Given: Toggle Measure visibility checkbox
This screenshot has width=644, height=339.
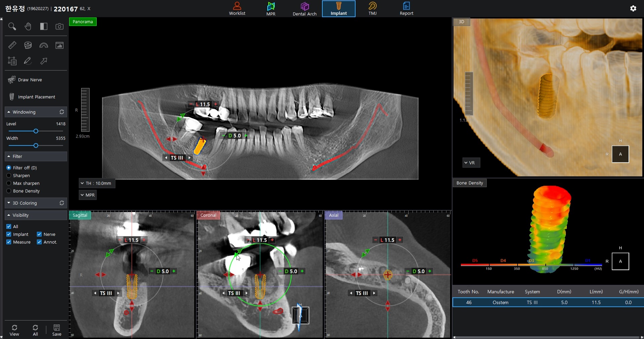Looking at the screenshot, I should click(9, 242).
